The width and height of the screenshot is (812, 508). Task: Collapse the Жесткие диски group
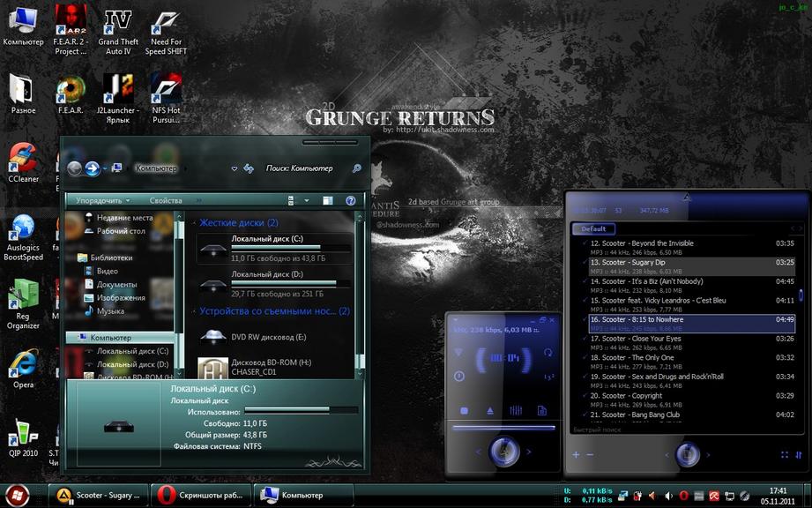coord(194,223)
